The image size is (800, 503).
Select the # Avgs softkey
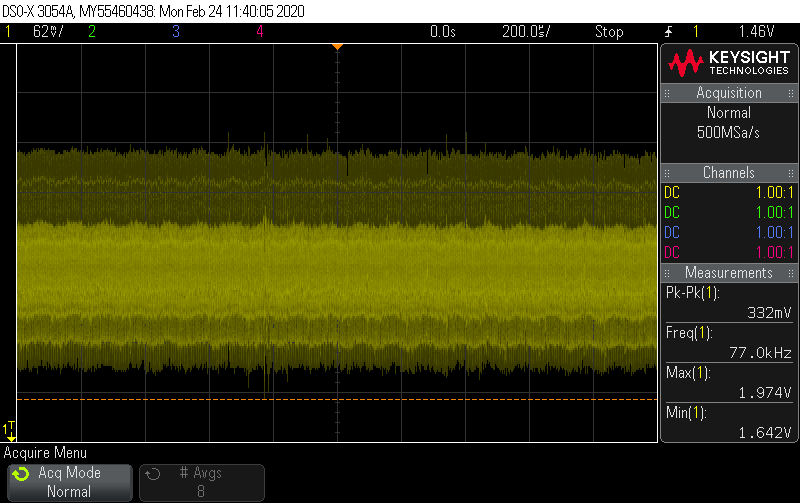pos(202,482)
